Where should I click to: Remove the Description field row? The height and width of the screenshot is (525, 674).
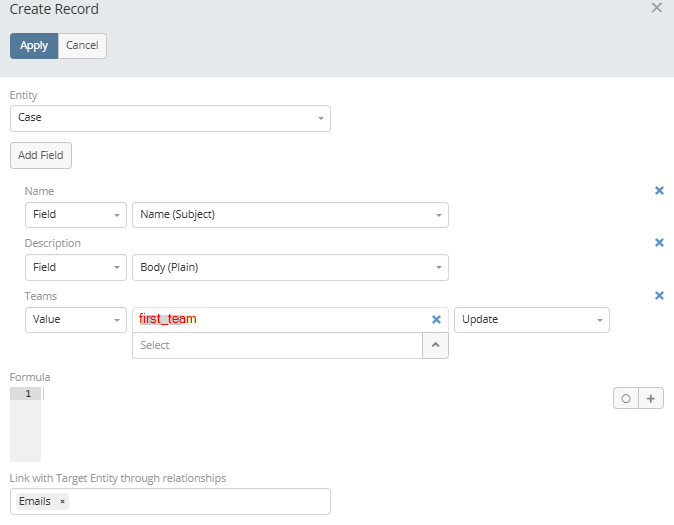(x=659, y=242)
